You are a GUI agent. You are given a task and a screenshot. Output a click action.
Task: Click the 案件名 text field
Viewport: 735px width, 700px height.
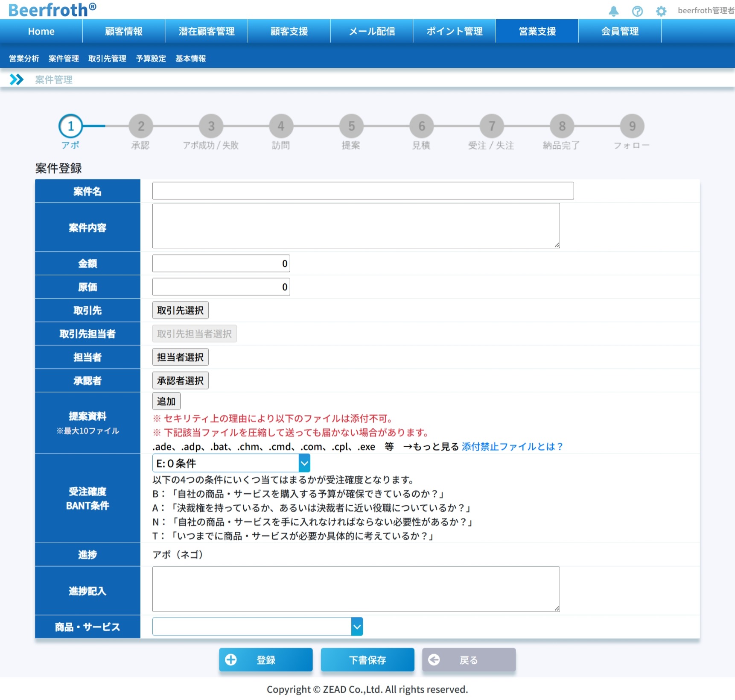point(363,191)
